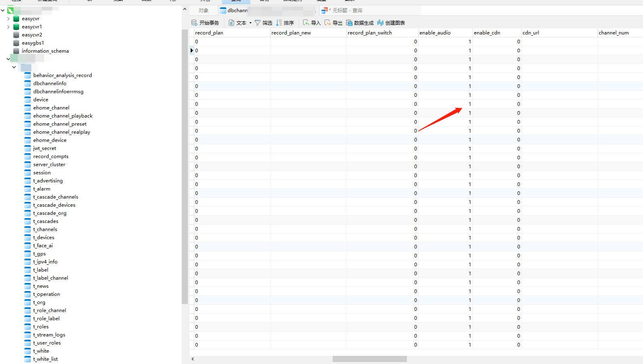The height and width of the screenshot is (364, 643).
Task: Select t_face_ai table in tree
Action: click(43, 246)
